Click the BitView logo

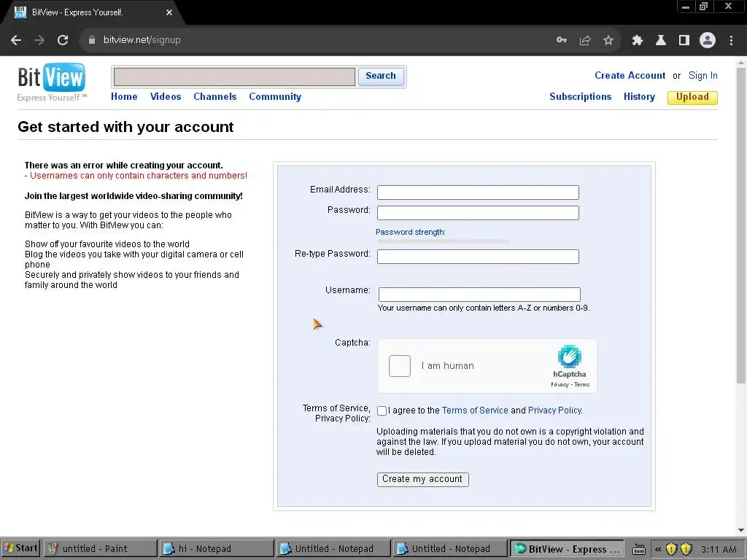[52, 82]
